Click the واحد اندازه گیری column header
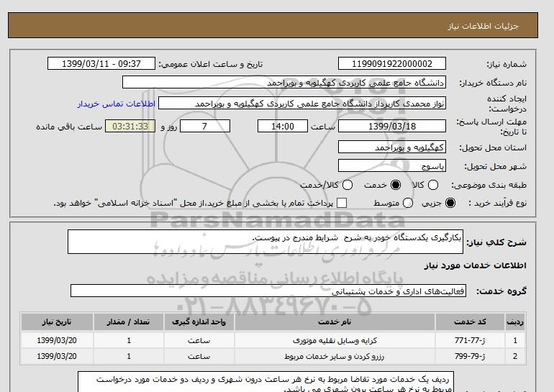 point(199,322)
